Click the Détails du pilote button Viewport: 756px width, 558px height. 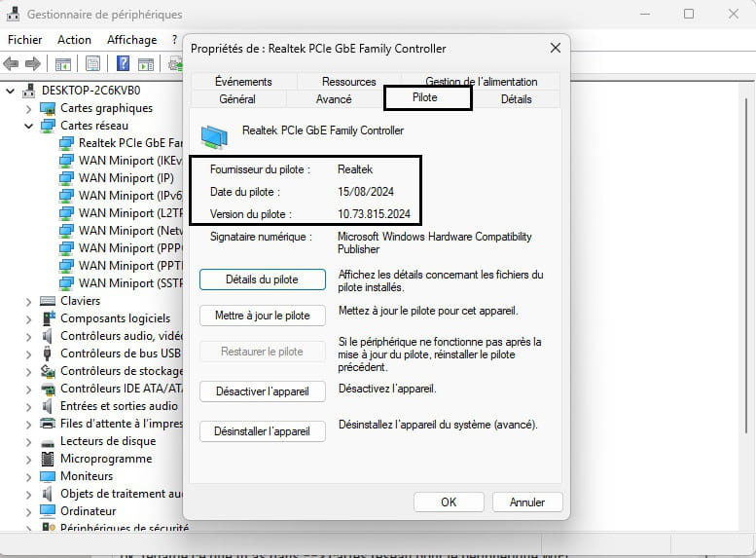[x=263, y=279]
